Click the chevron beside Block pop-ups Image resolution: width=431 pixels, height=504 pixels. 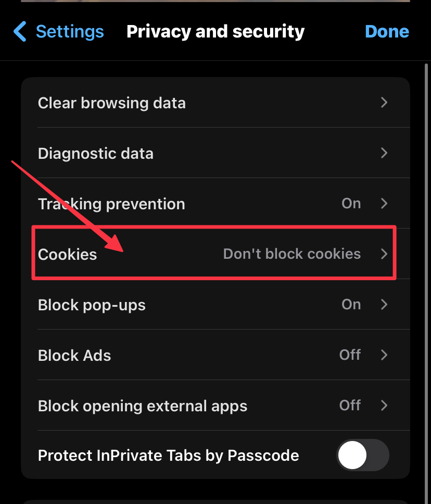coord(384,305)
